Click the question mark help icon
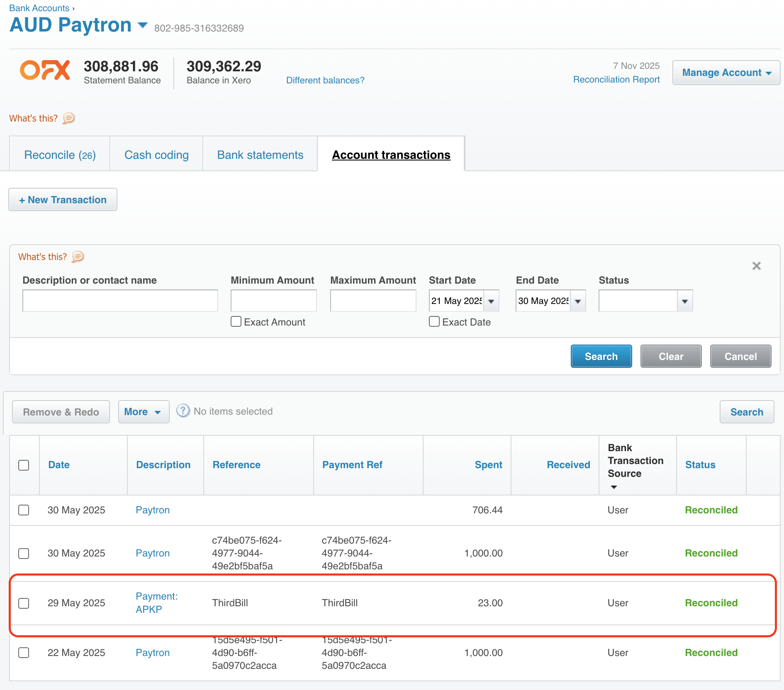Image resolution: width=784 pixels, height=690 pixels. [x=183, y=411]
